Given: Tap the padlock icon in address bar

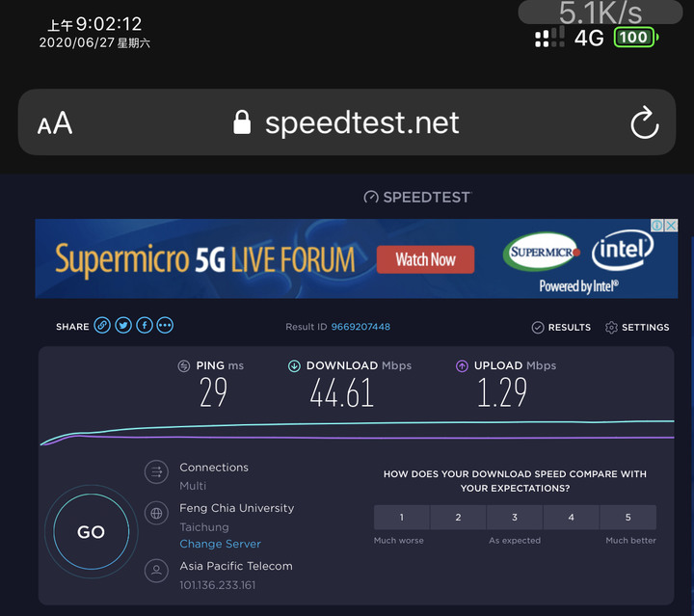Looking at the screenshot, I should (x=242, y=122).
